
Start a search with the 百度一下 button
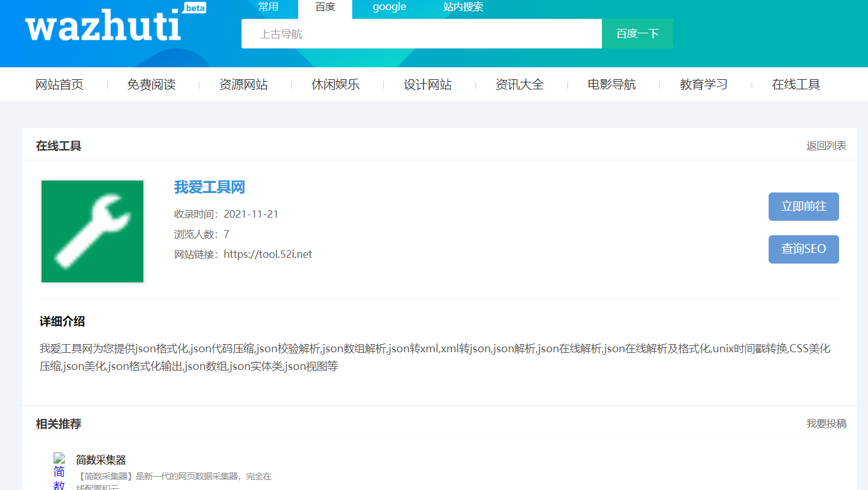click(637, 33)
